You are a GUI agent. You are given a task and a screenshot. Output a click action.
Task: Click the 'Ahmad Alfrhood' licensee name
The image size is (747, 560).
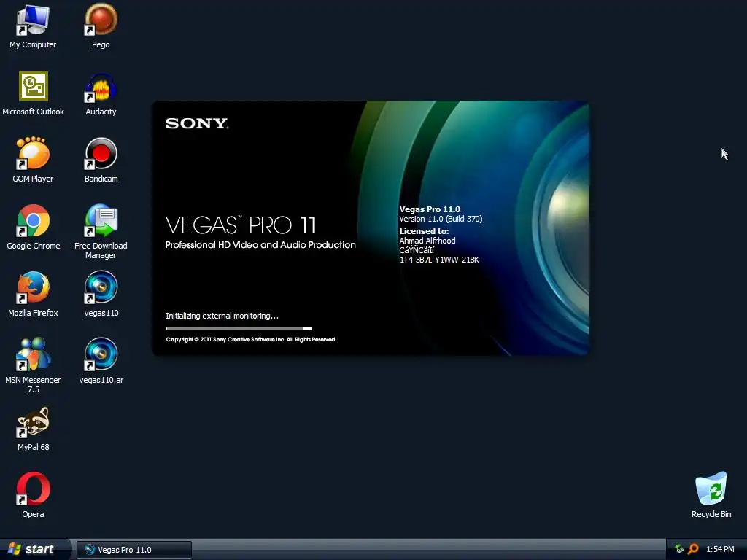point(427,241)
